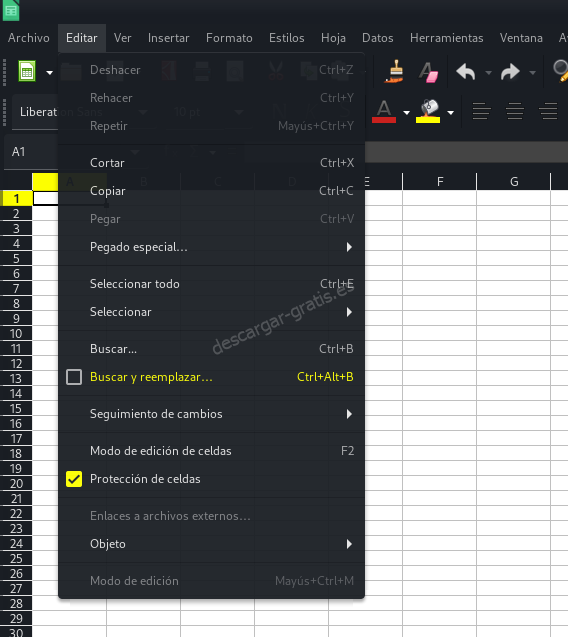Image resolution: width=568 pixels, height=637 pixels.
Task: Open the Formato menu
Action: tap(229, 38)
